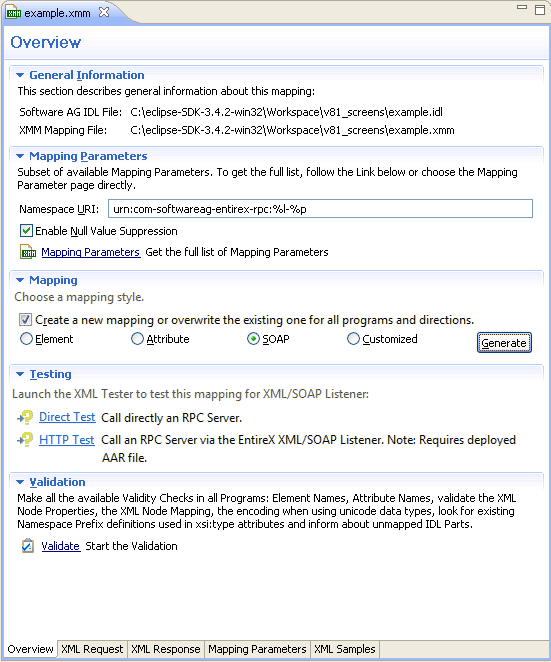Click 'Get the full list of Mapping Parameters'
Screen dimensions: 551x662
[x=237, y=252]
